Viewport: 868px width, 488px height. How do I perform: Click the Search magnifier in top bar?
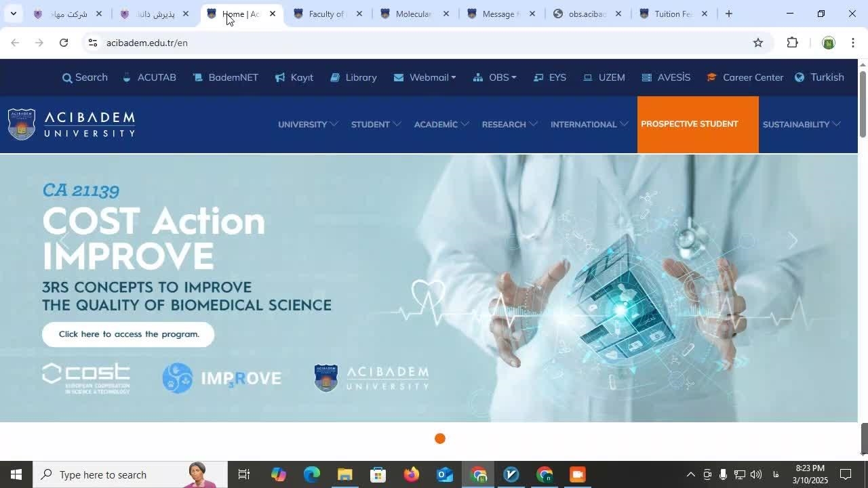point(68,78)
